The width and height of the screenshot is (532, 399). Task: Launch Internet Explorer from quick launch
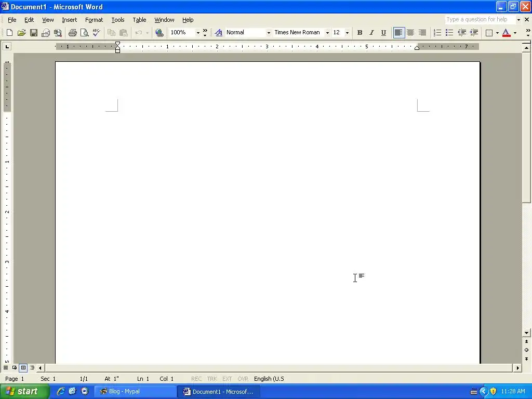pyautogui.click(x=61, y=391)
